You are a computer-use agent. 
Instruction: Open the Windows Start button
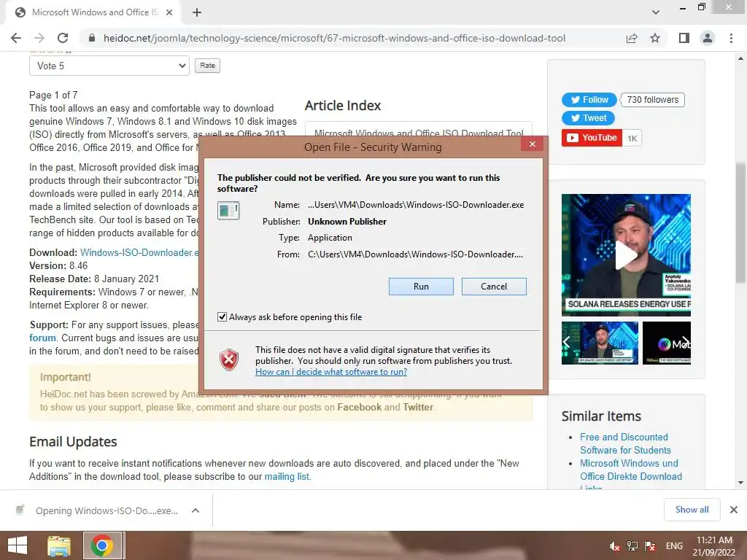coord(18,545)
